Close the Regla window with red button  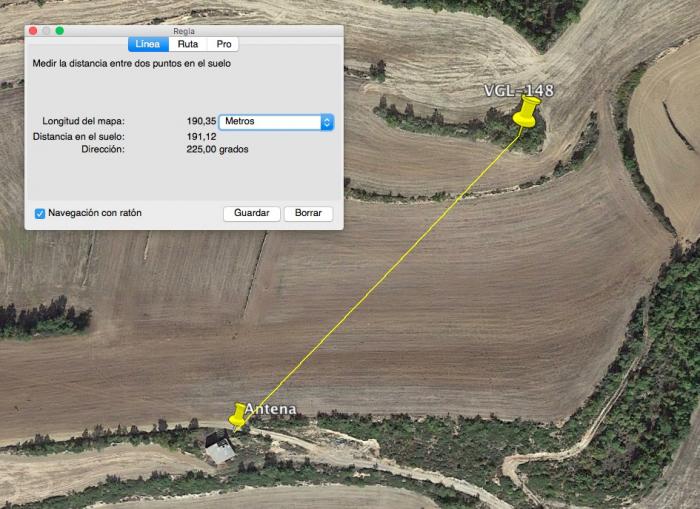pyautogui.click(x=33, y=30)
